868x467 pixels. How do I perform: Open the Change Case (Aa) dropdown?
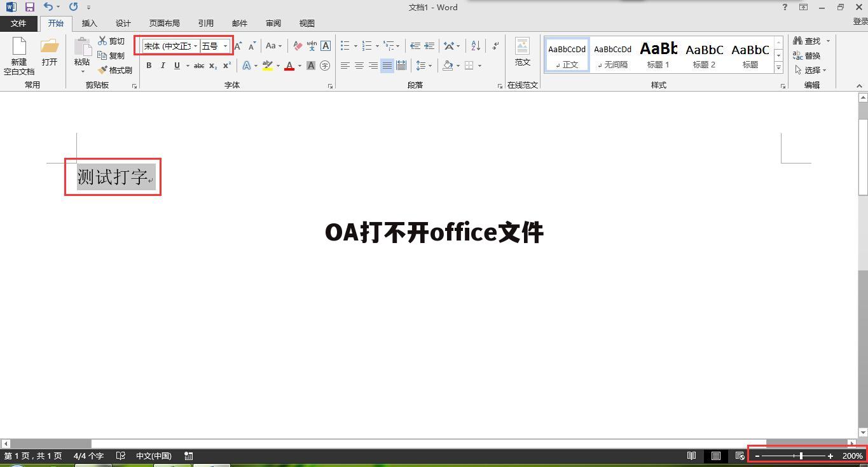[x=273, y=46]
